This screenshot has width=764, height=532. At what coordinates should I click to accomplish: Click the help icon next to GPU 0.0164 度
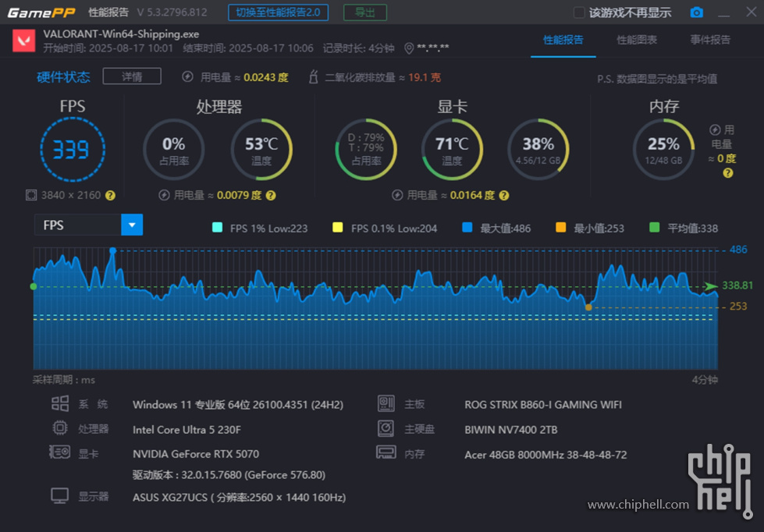504,195
